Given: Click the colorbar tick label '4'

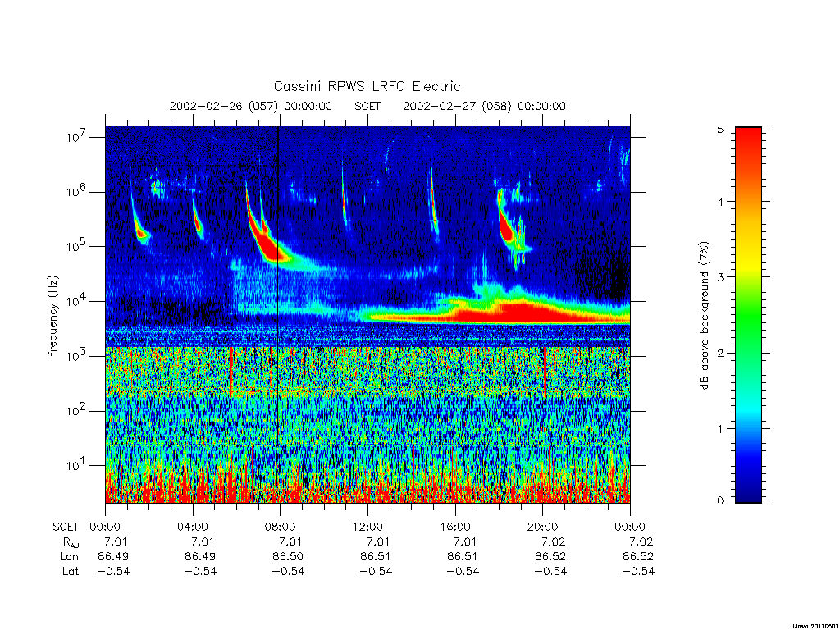Looking at the screenshot, I should click(720, 202).
